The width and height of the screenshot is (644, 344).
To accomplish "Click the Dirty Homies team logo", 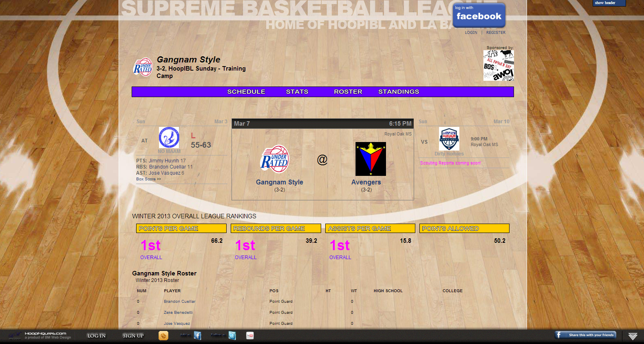I will point(449,139).
